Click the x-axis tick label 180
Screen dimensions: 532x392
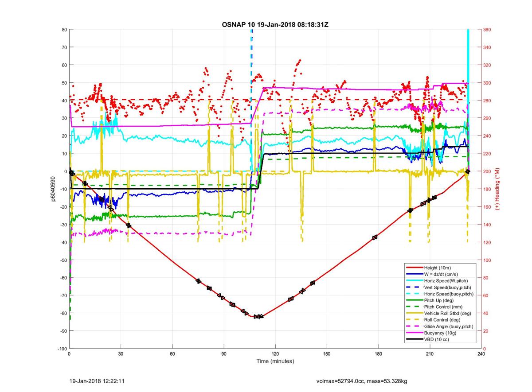(378, 354)
